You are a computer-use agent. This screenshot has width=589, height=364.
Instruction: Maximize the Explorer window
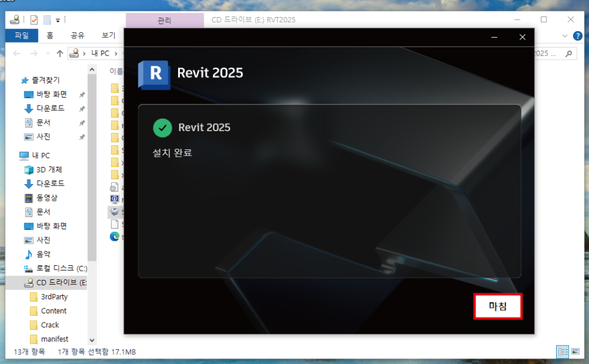[x=543, y=20]
